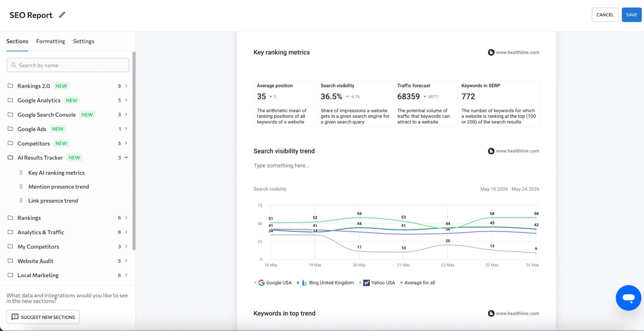Click the Keywords in SERP value 772
The height and width of the screenshot is (331, 644).
(x=468, y=96)
